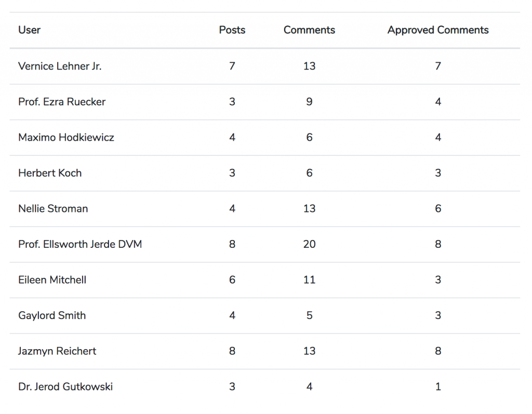Select Maximo Hodkiewicz in the table
The image size is (532, 414).
pyautogui.click(x=66, y=138)
